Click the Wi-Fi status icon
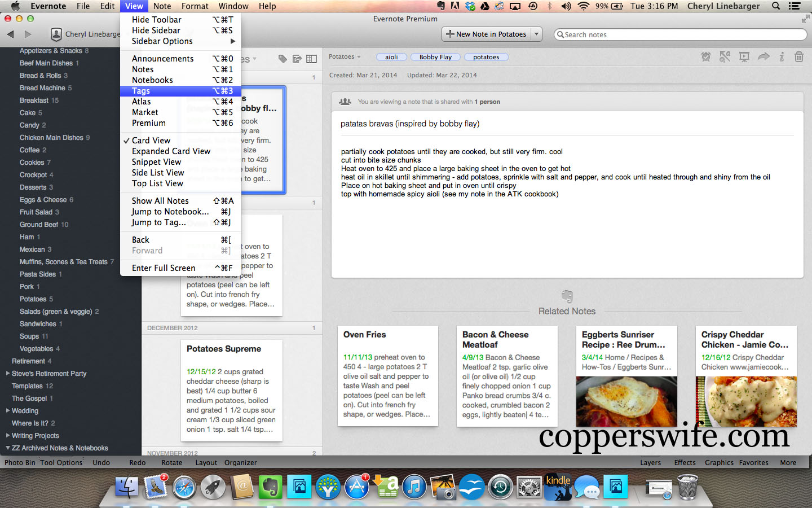 tap(584, 6)
